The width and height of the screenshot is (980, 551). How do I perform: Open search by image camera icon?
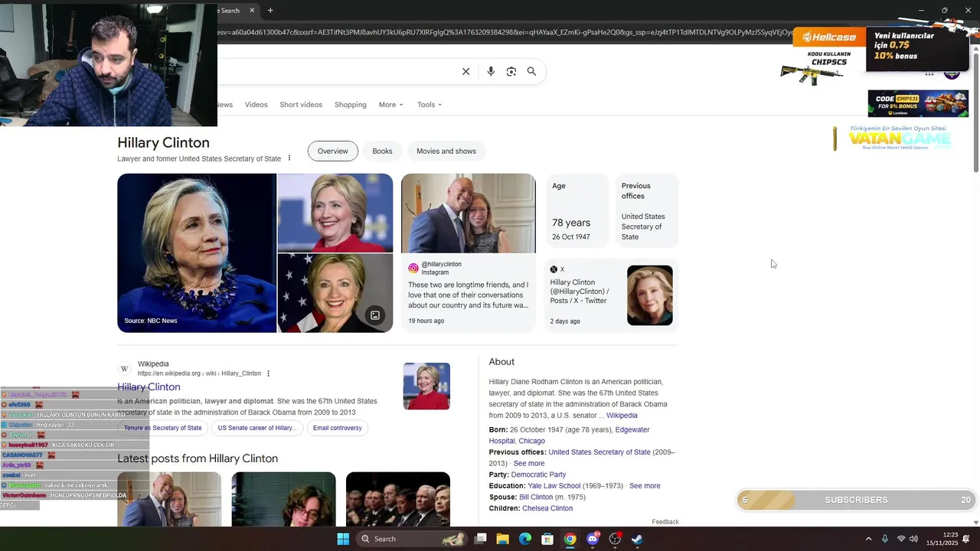click(511, 71)
